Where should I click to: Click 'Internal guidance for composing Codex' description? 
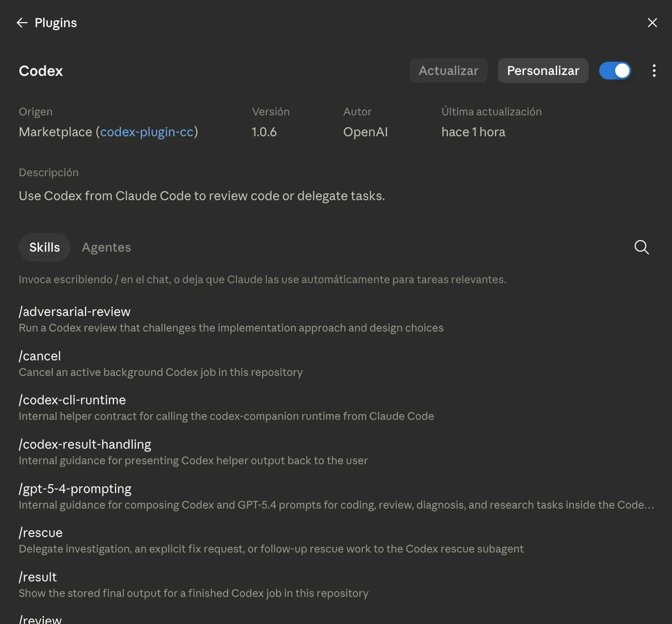[x=336, y=505]
